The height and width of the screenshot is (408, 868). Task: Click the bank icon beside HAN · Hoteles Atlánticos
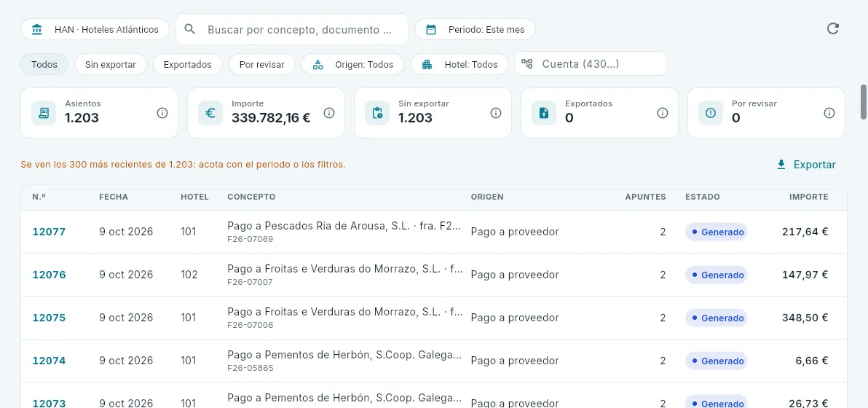coord(37,29)
